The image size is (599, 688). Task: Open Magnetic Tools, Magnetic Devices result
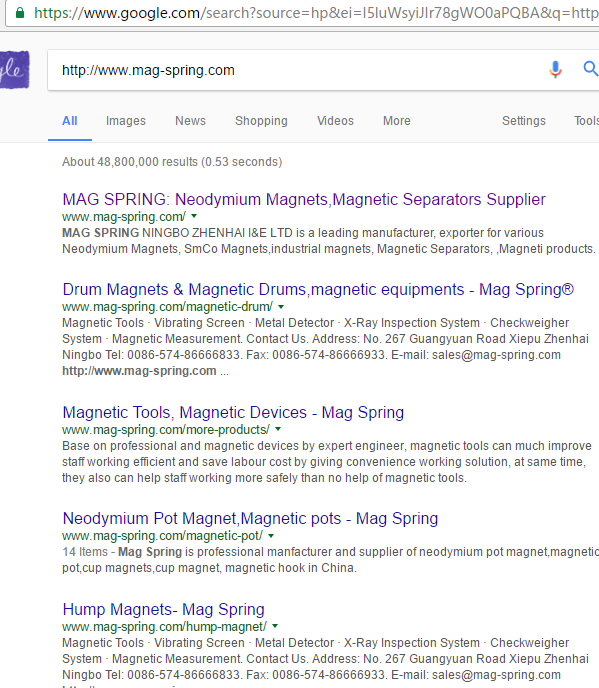233,412
